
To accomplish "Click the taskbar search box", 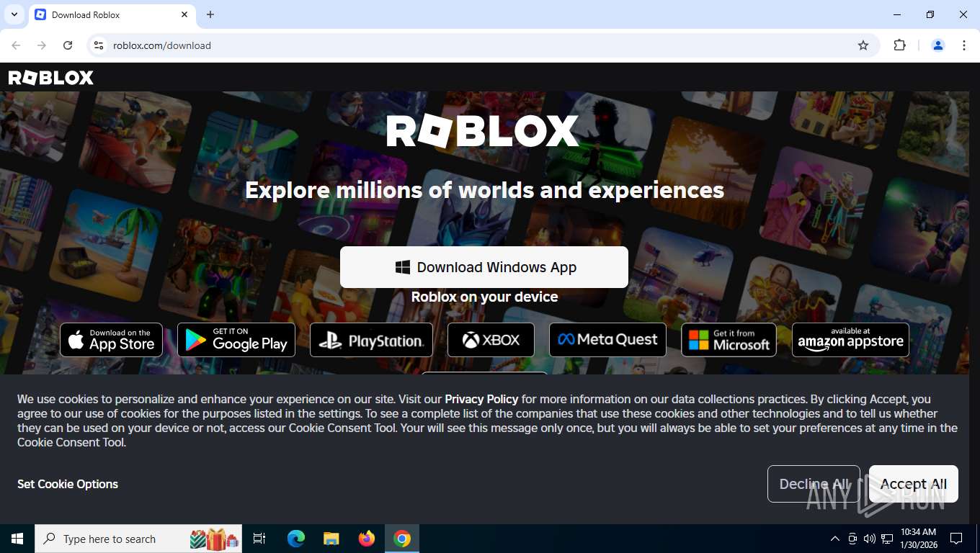I will (138, 539).
